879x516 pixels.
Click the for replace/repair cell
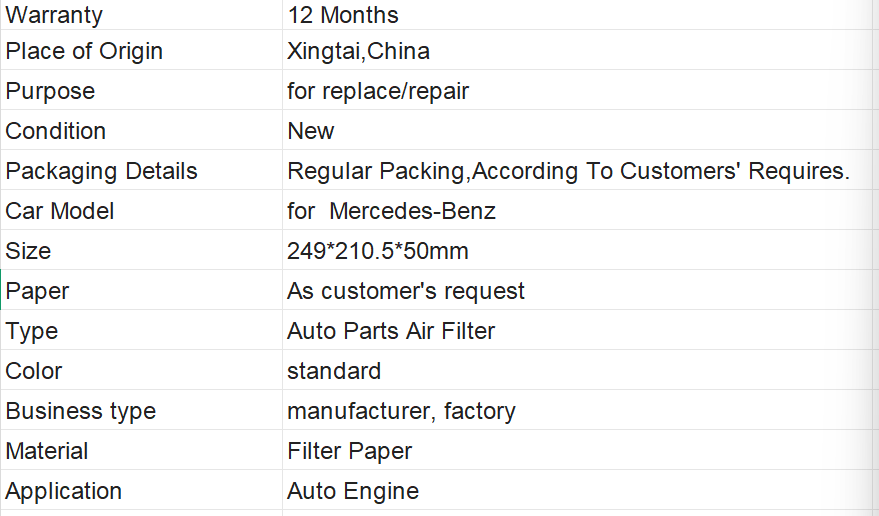[x=577, y=90]
